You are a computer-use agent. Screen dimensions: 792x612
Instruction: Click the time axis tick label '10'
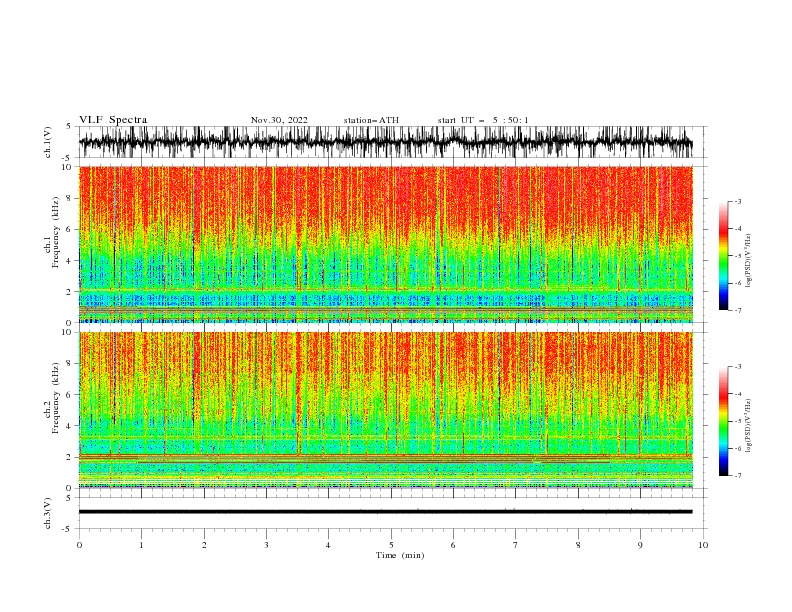pyautogui.click(x=703, y=545)
